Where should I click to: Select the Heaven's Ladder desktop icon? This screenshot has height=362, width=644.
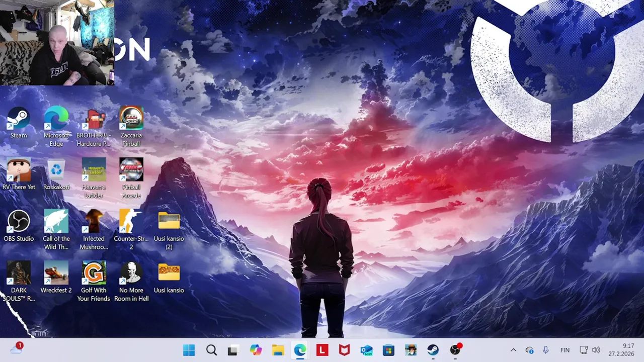(x=94, y=178)
